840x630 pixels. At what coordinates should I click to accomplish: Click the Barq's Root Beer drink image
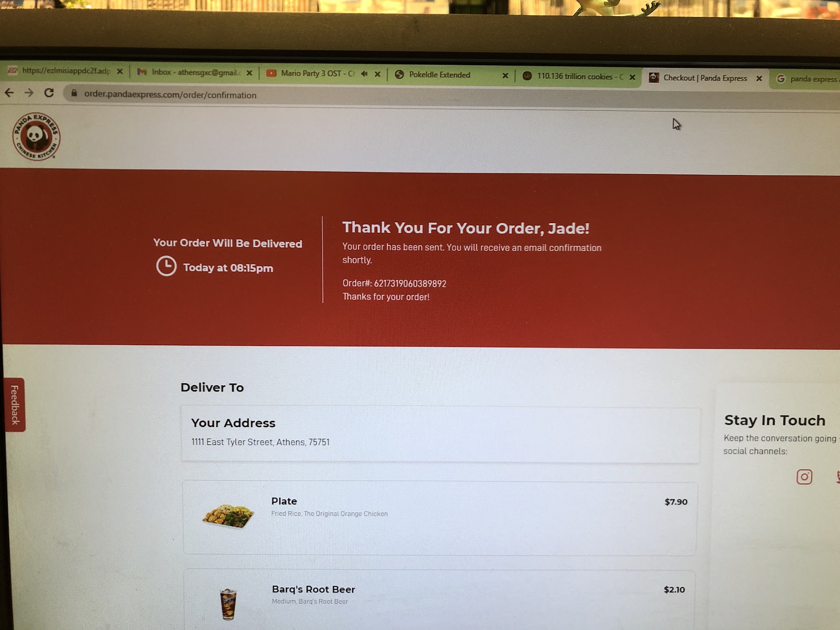(x=228, y=604)
